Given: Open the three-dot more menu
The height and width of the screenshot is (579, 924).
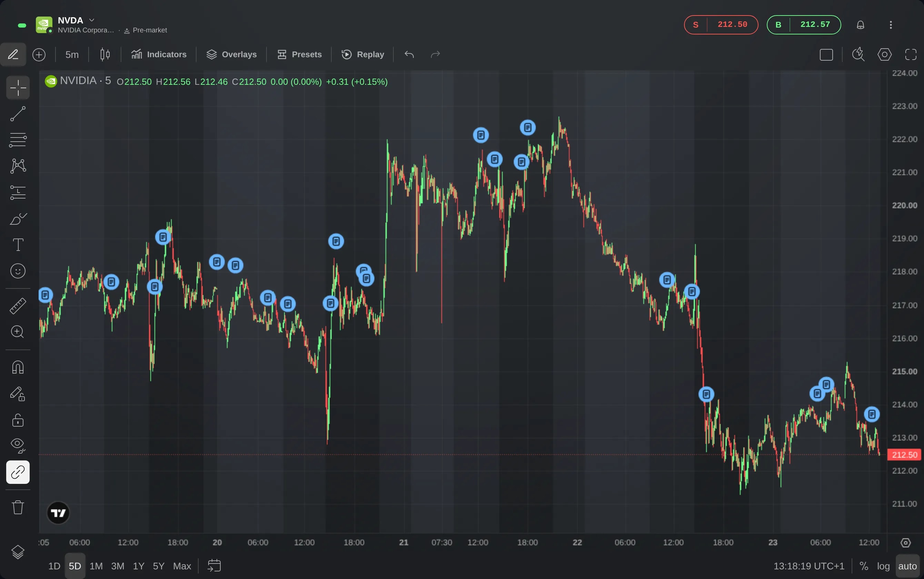Looking at the screenshot, I should pyautogui.click(x=891, y=25).
